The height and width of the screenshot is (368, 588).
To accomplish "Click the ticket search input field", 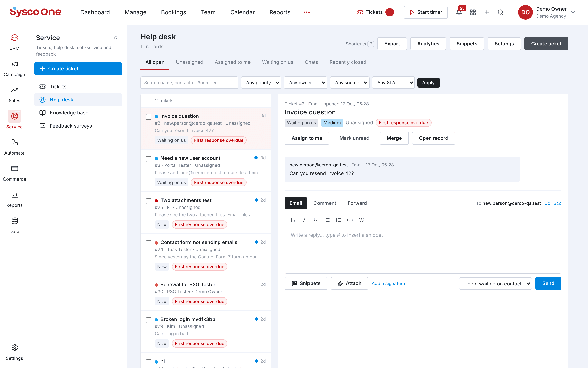I will tap(189, 83).
